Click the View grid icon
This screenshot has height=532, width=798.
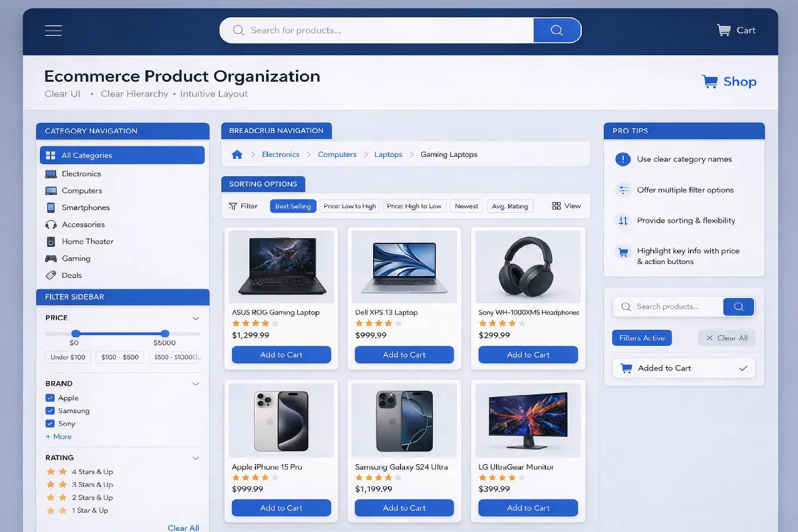point(557,206)
